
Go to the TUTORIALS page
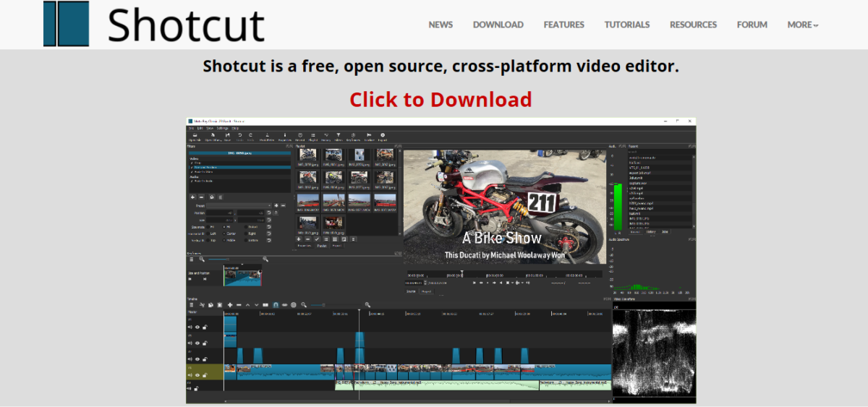(x=627, y=25)
